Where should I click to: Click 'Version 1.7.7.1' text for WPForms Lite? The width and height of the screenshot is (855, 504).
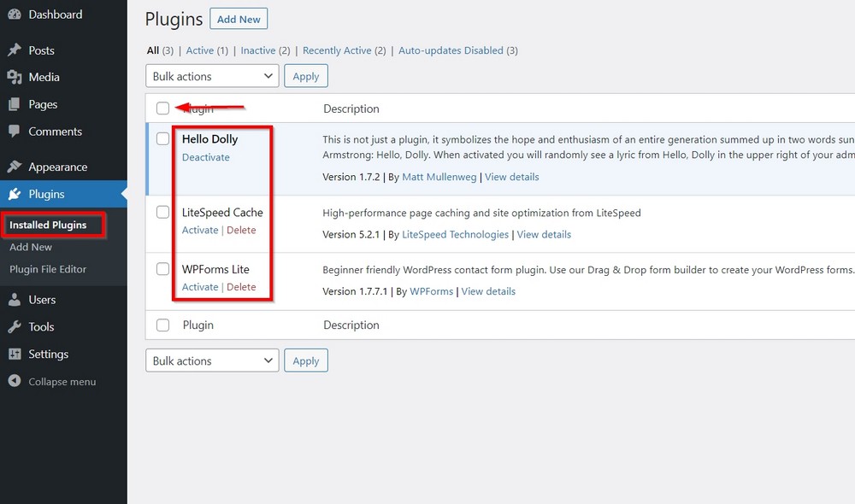(355, 291)
